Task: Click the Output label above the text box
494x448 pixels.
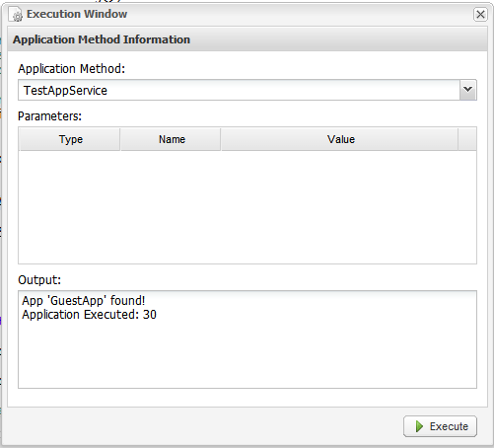Action: click(x=39, y=280)
